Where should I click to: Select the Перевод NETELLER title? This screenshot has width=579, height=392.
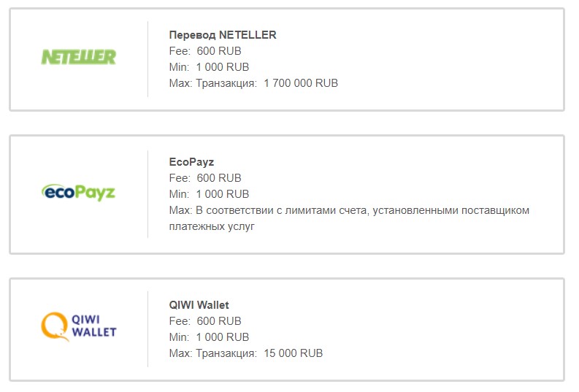(223, 35)
